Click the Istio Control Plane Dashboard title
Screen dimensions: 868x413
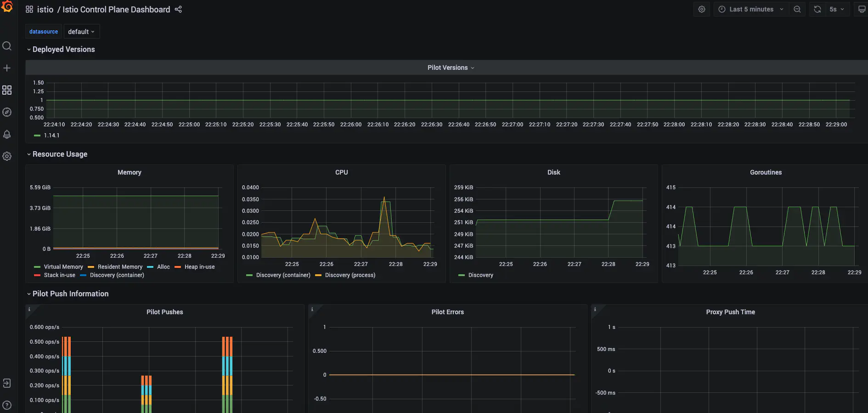coord(116,9)
